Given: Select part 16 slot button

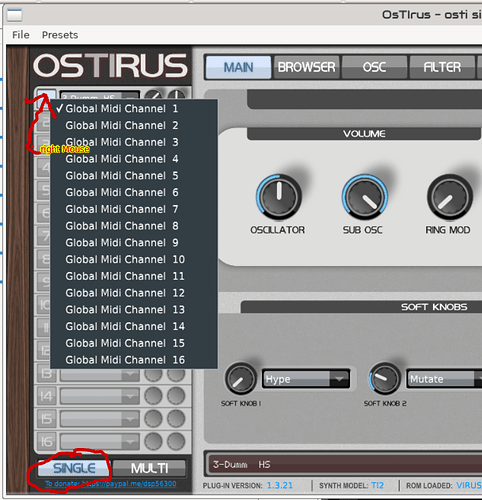Looking at the screenshot, I should 46,442.
